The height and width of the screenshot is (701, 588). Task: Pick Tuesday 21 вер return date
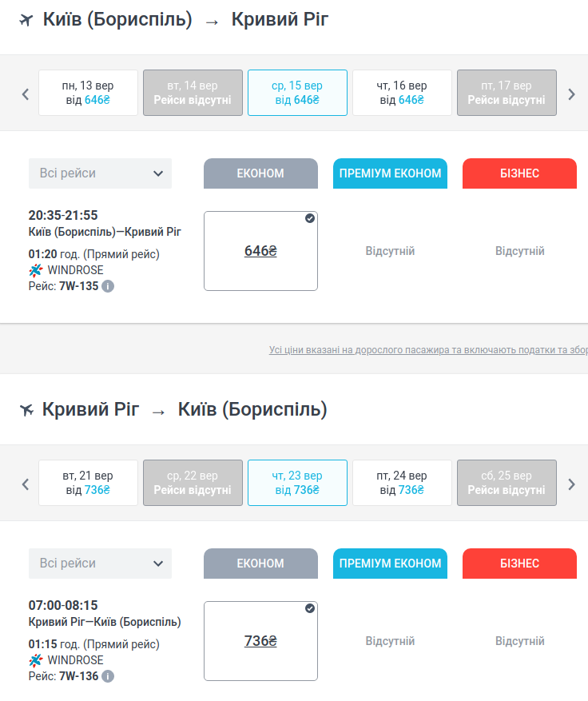coord(88,483)
